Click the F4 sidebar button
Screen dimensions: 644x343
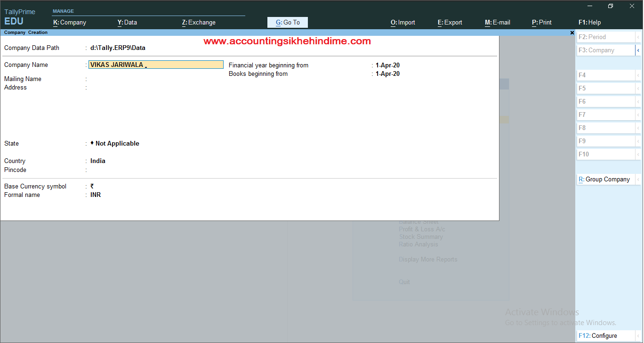click(606, 75)
